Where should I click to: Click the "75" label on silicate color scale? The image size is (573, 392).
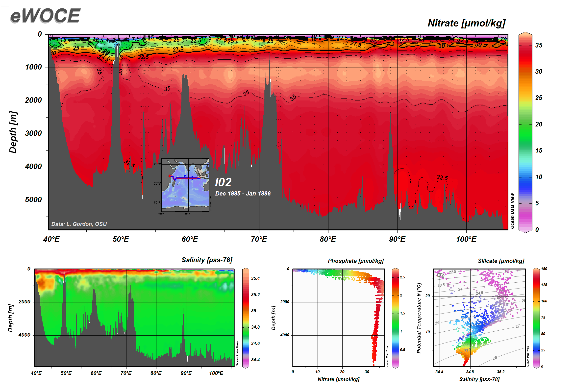pyautogui.click(x=543, y=318)
